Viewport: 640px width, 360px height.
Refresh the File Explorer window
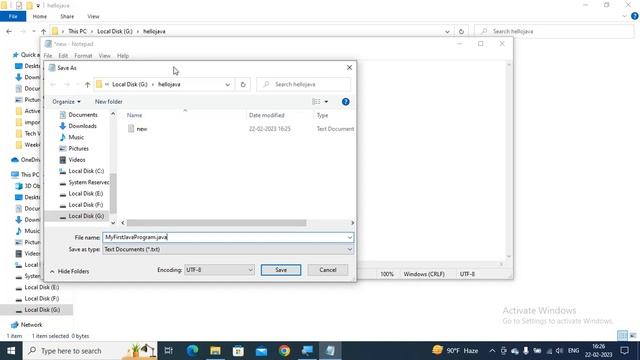tap(461, 31)
